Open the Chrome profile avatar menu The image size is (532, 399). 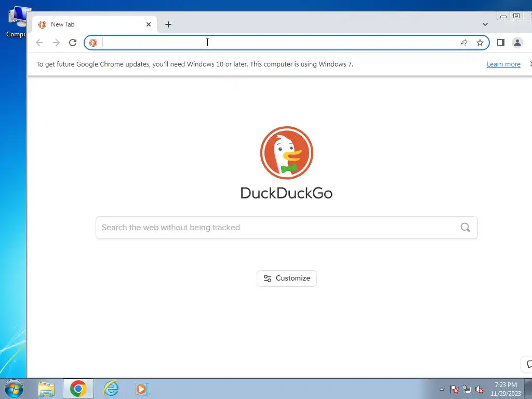coord(517,43)
